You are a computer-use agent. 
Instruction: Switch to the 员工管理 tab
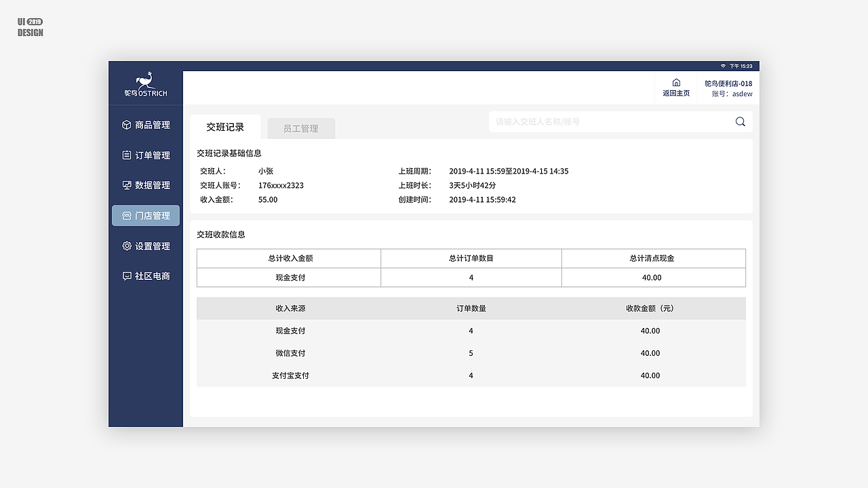click(301, 128)
